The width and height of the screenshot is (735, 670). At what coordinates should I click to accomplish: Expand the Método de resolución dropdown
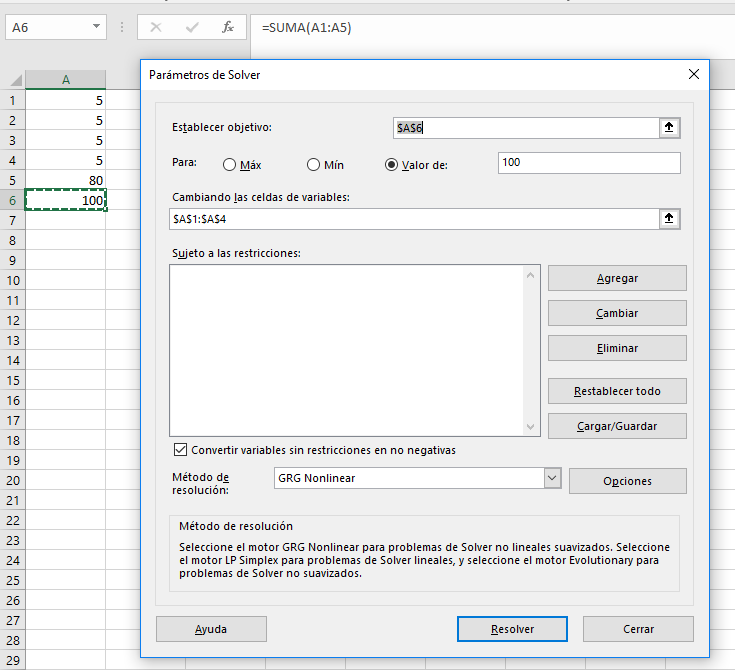[552, 478]
